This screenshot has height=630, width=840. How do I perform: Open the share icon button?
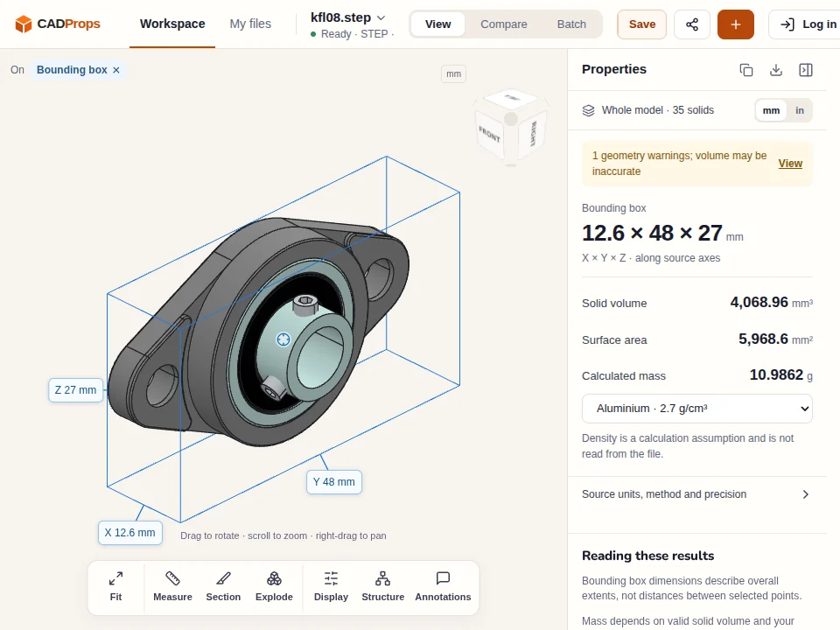692,24
